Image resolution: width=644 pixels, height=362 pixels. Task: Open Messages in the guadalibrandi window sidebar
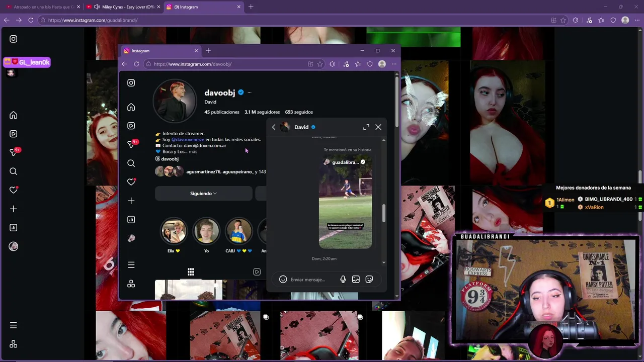[14, 152]
